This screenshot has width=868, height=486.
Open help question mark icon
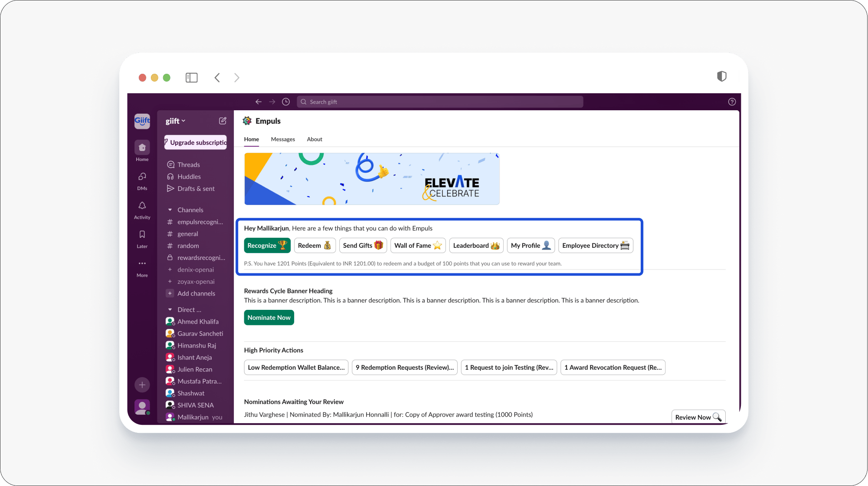(x=732, y=102)
